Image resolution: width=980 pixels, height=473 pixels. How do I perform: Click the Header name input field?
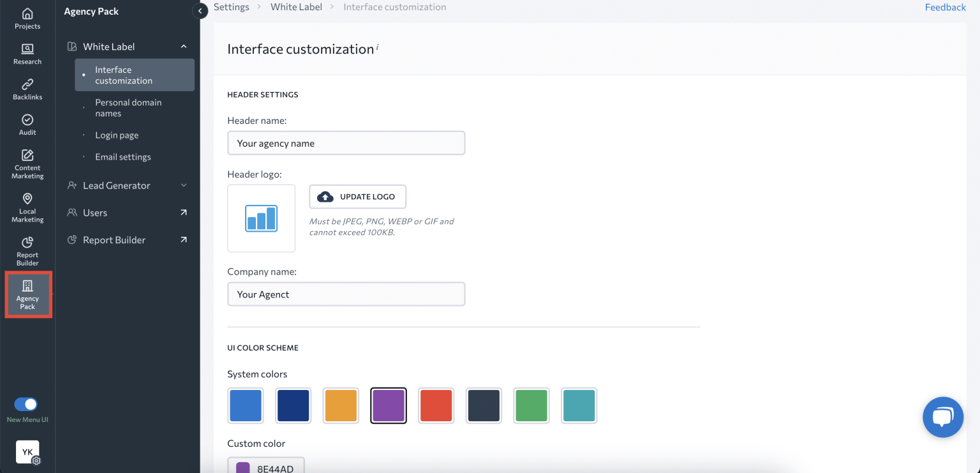[346, 143]
